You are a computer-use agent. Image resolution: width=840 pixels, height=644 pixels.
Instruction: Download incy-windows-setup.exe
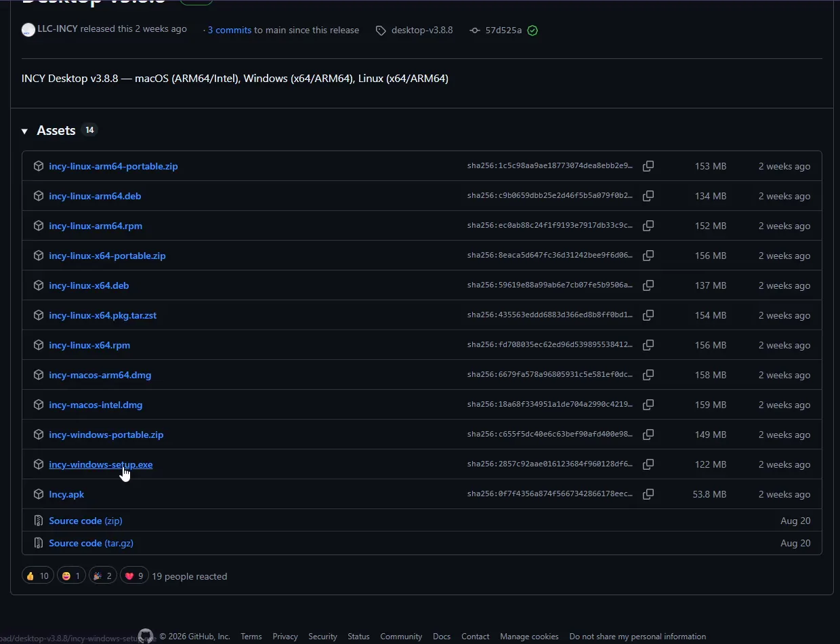(x=100, y=464)
